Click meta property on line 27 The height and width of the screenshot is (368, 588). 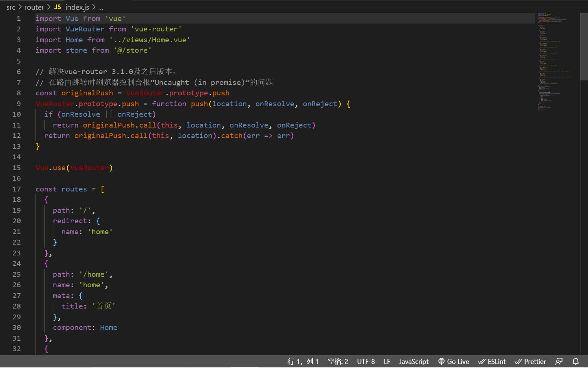[x=61, y=295]
